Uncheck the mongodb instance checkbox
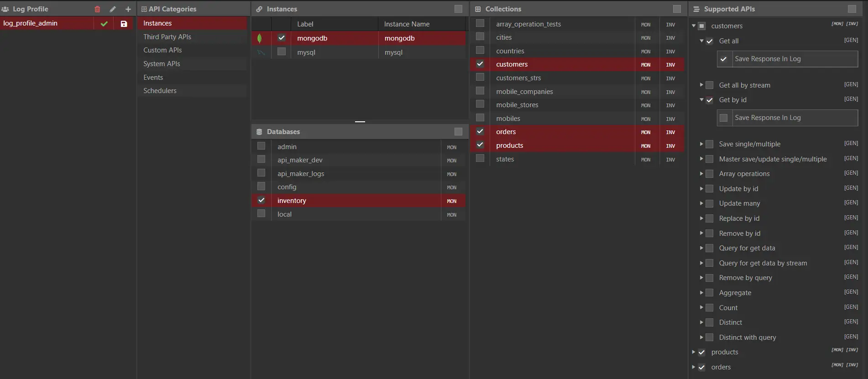Viewport: 868px width, 379px height. click(282, 38)
